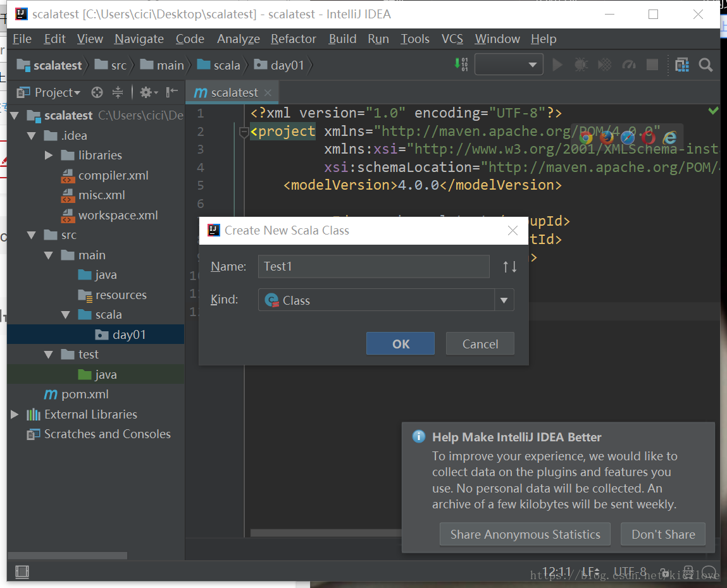This screenshot has width=727, height=588.
Task: Click the Update Project VCS icon in toolbar
Action: click(461, 65)
